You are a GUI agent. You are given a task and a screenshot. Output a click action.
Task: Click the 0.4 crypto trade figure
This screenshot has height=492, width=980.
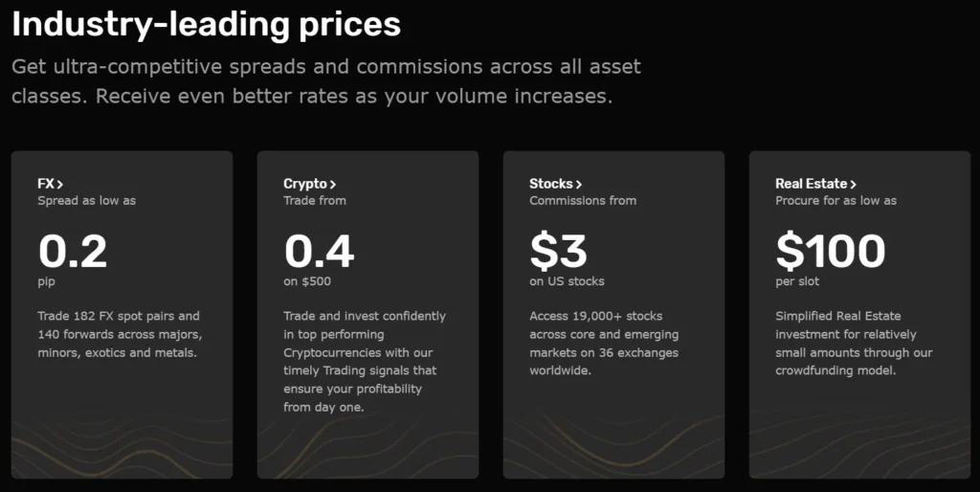point(319,251)
